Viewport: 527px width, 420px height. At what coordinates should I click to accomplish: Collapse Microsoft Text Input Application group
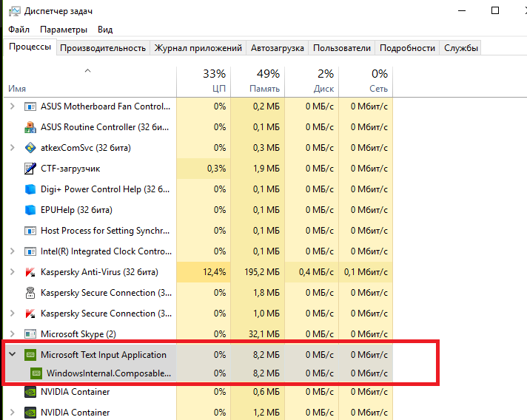(13, 354)
